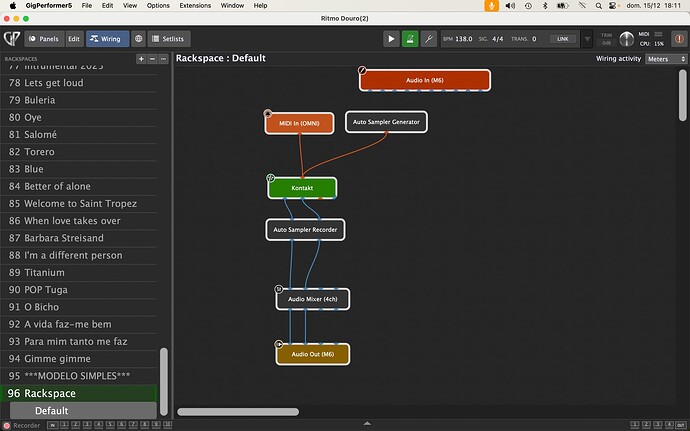Viewport: 690px width, 431px height.
Task: Open the Apple menu
Action: [x=13, y=5]
